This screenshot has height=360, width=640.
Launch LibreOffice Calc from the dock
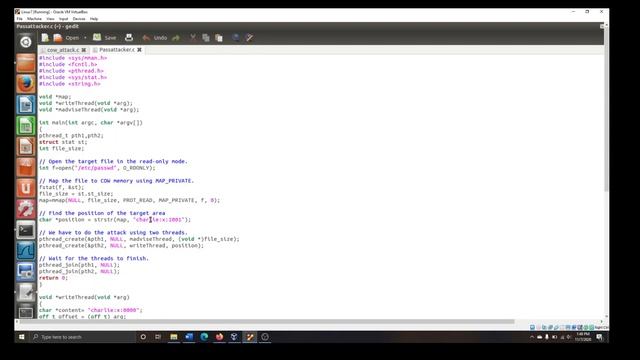point(26,126)
